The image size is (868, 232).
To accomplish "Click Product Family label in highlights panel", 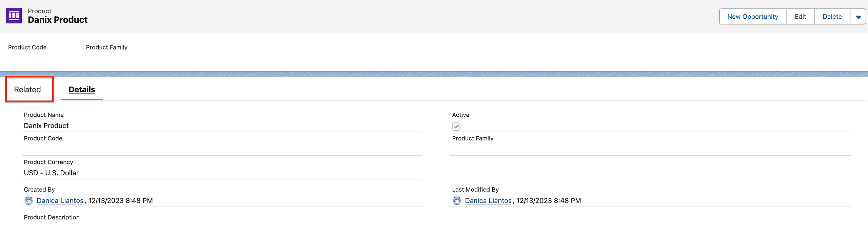I will (x=106, y=47).
